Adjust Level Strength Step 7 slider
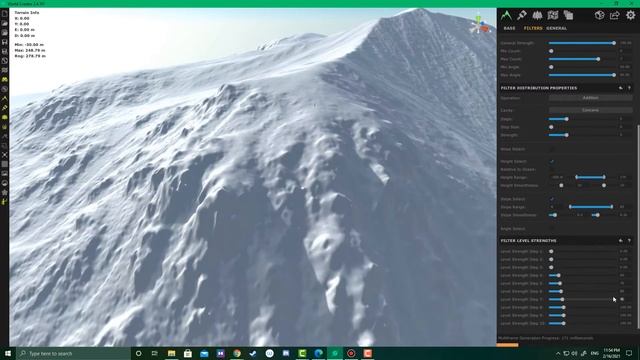Viewport: 640px width, 360px height. [582, 300]
